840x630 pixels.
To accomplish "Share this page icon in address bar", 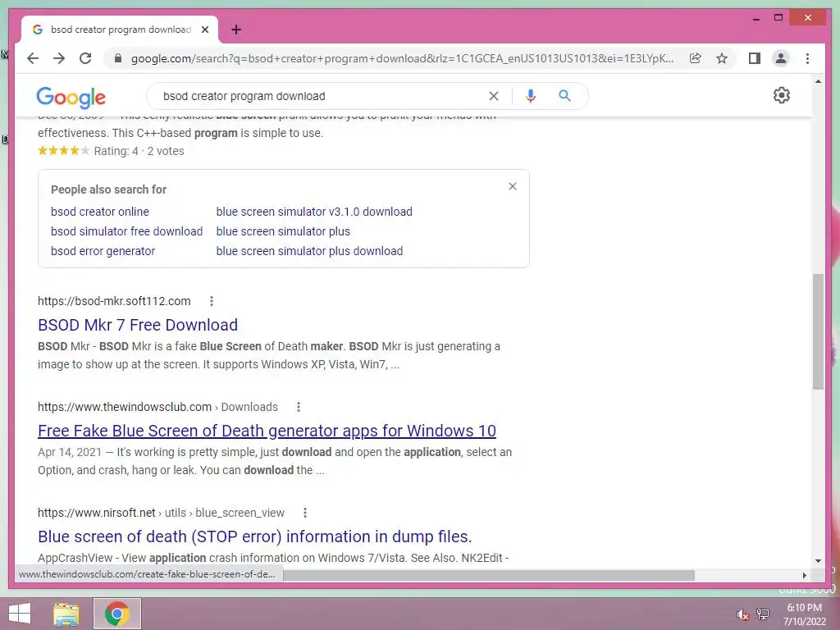I will (696, 58).
